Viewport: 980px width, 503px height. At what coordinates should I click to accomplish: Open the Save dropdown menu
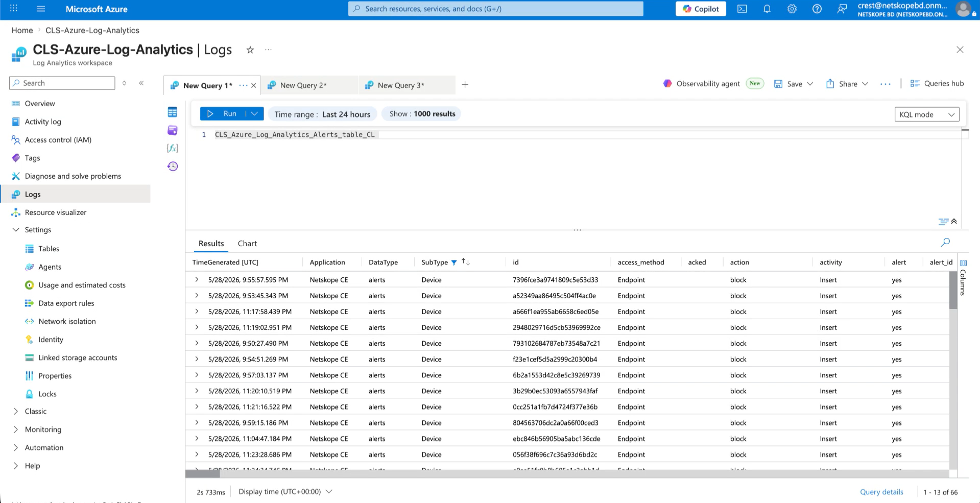[x=810, y=84]
